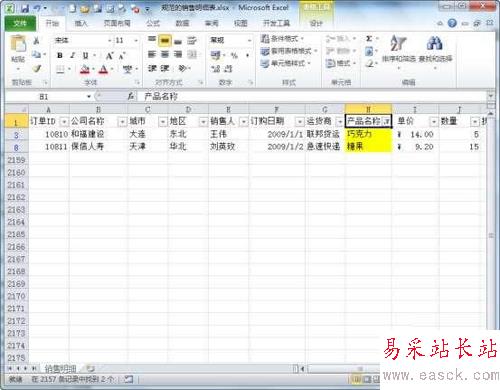Toggle Underline formatting
The width and height of the screenshot is (500, 390).
coord(85,55)
